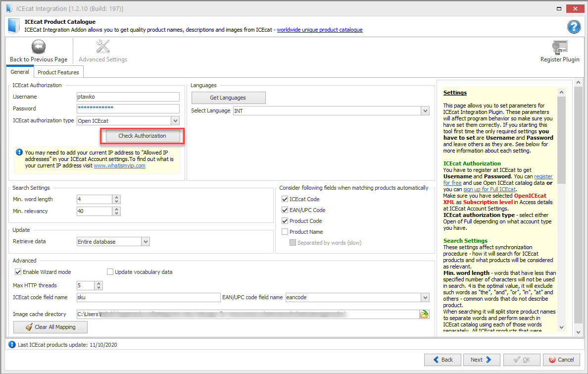
Task: Click the Cancel button
Action: click(x=561, y=360)
